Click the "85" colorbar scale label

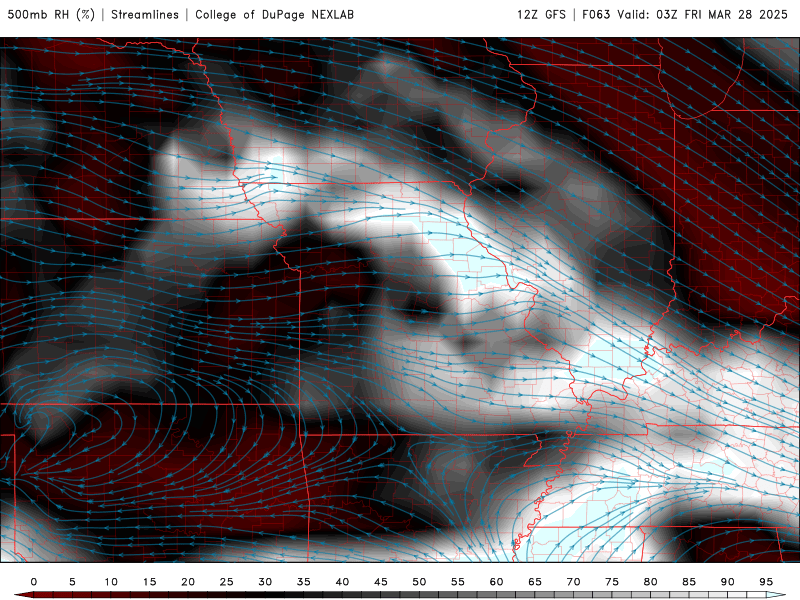(689, 582)
